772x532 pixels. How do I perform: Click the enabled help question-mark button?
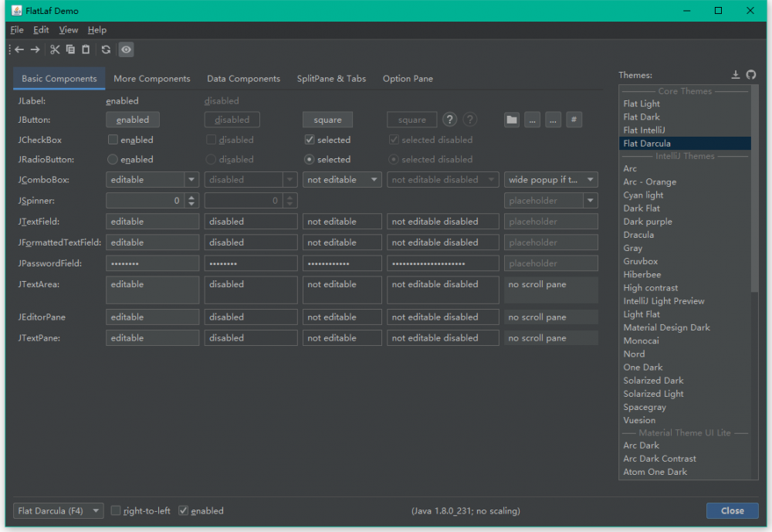tap(450, 120)
